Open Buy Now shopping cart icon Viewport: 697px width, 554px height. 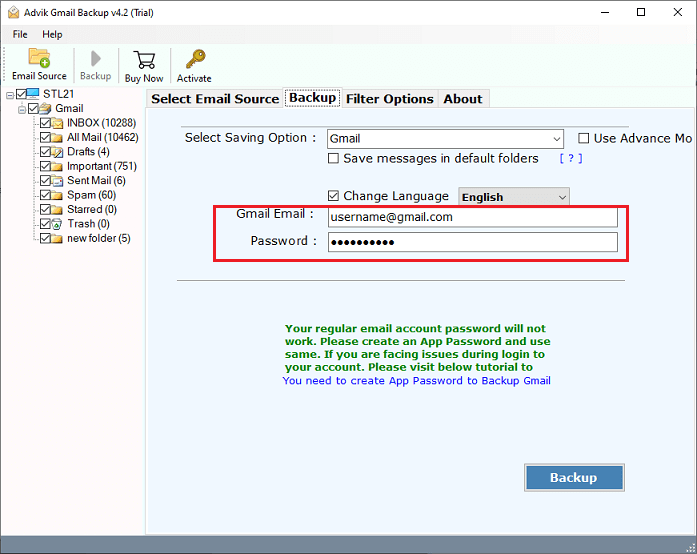coord(144,60)
